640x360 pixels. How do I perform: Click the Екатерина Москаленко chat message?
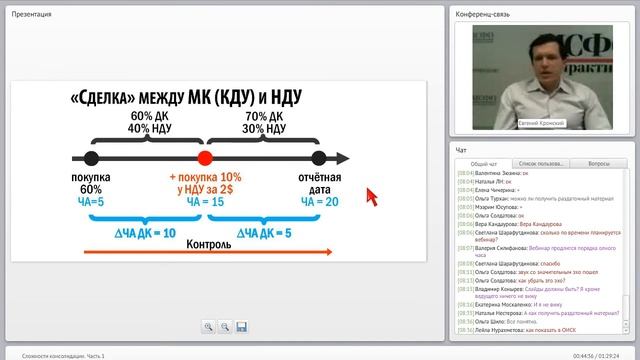coord(510,305)
